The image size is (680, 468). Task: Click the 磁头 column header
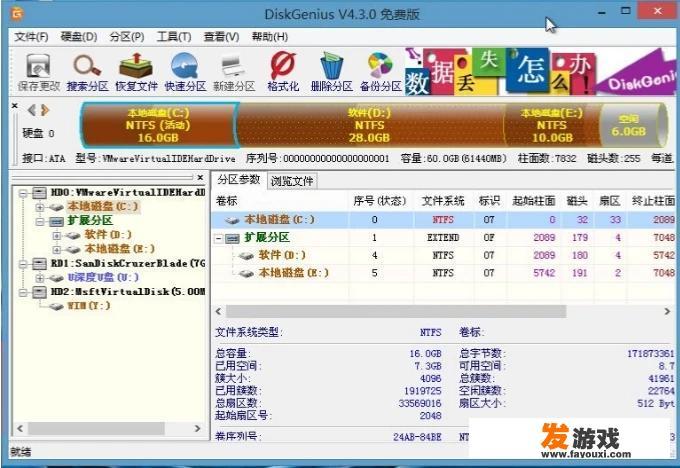(577, 201)
